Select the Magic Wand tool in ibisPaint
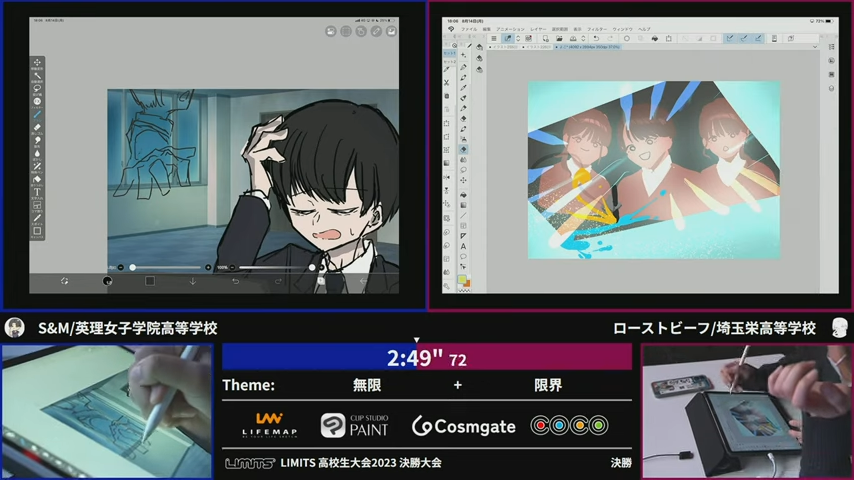Viewport: 854px width, 480px height. 37,76
